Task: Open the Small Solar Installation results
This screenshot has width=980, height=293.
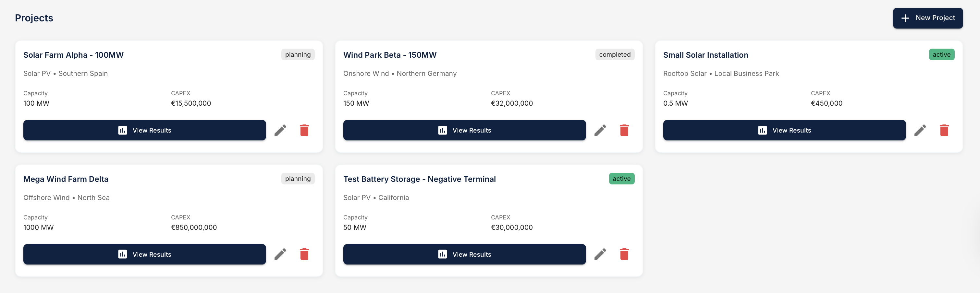Action: 784,130
